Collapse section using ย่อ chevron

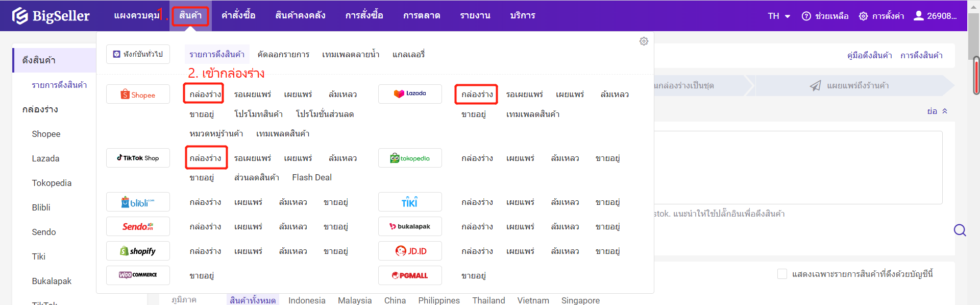click(x=937, y=111)
